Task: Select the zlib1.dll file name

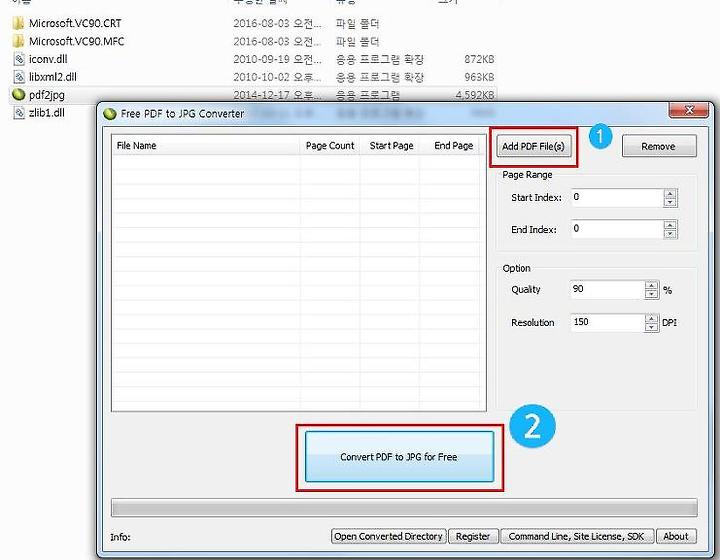Action: (47, 113)
